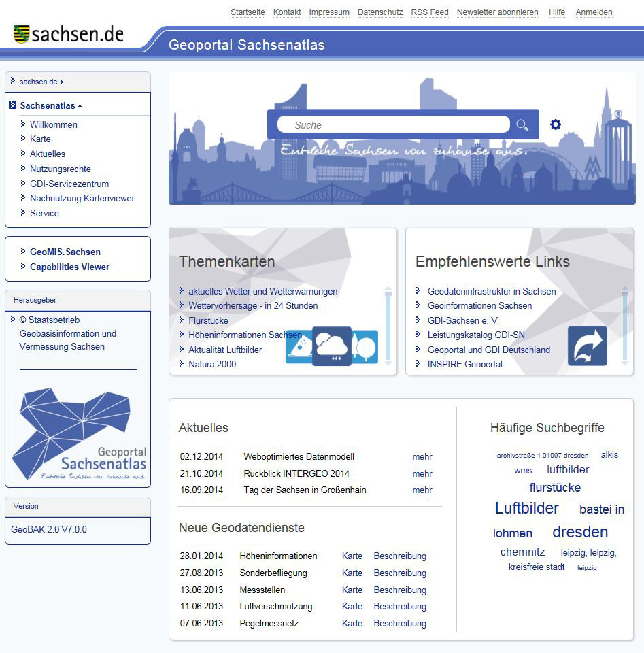Click the map pin icon in Themenkarten

(299, 347)
